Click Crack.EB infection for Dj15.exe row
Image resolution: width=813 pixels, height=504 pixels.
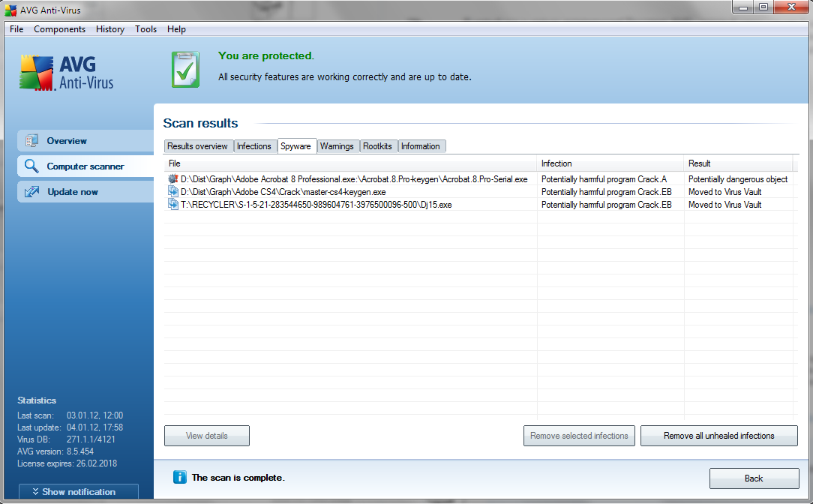pyautogui.click(x=607, y=205)
